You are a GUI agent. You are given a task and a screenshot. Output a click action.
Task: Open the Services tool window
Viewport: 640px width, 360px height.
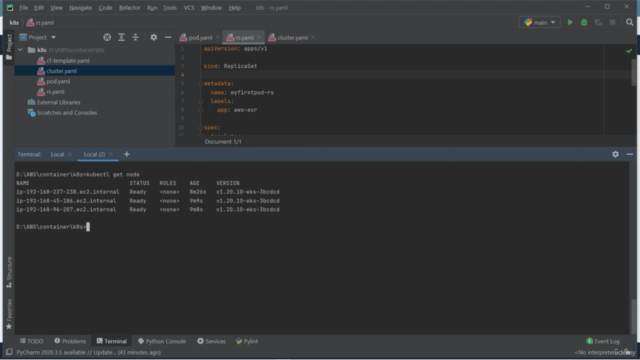[x=211, y=341]
